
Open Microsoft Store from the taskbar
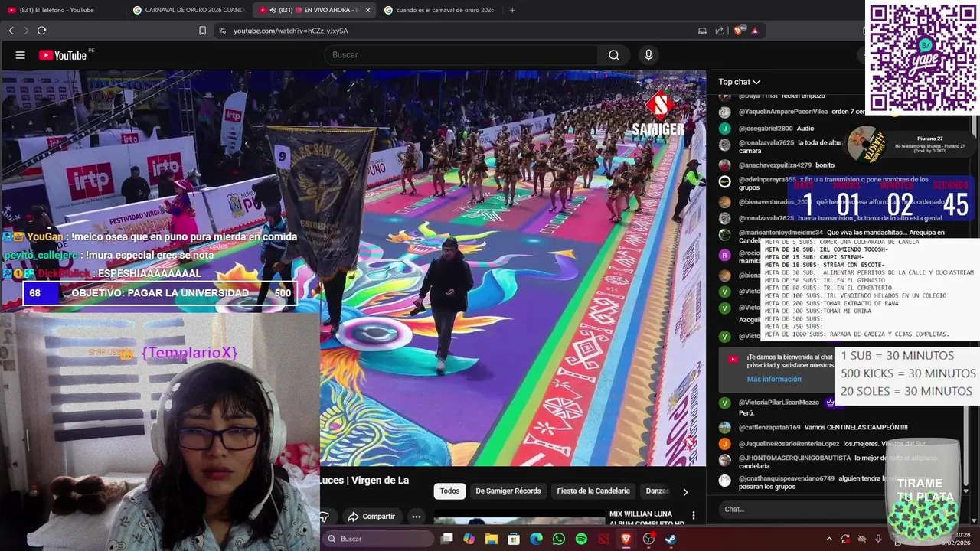coord(514,539)
